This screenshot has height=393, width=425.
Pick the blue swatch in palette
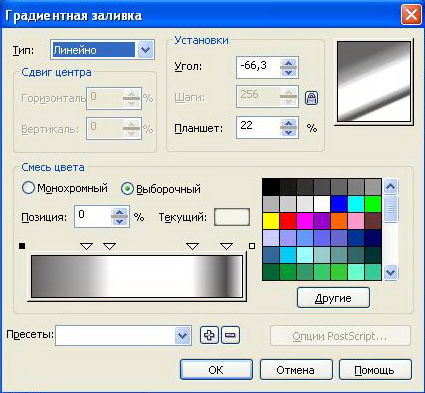click(339, 204)
